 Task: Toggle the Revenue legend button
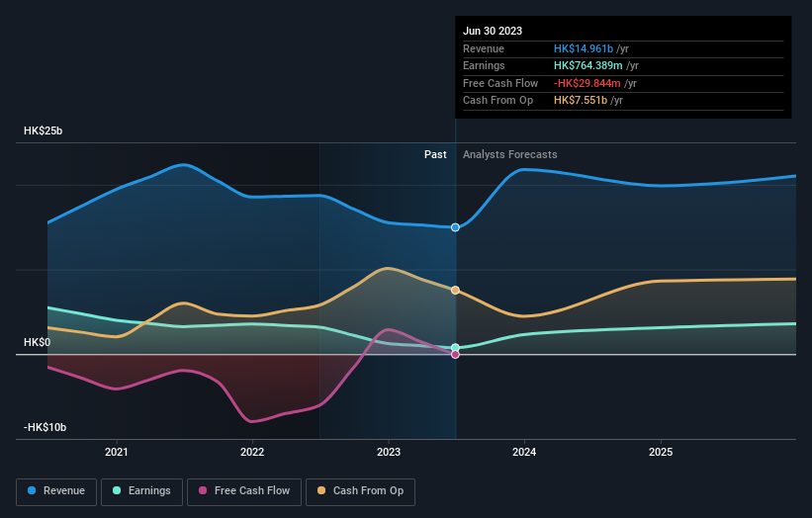click(x=56, y=491)
